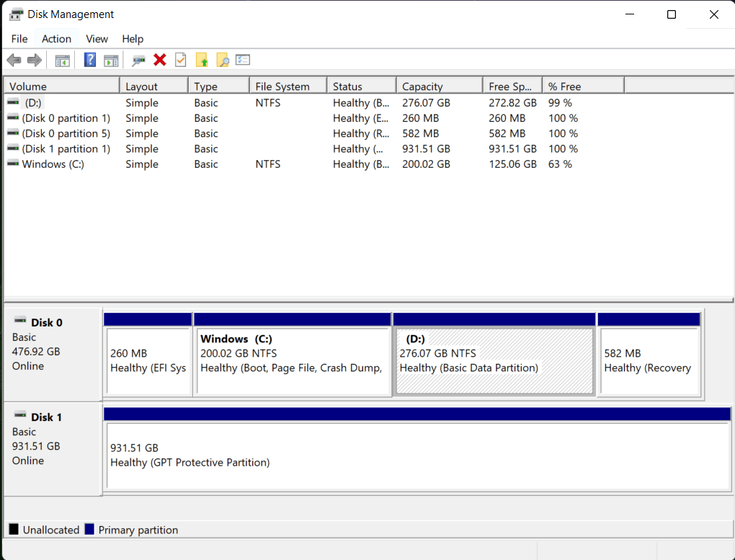Click the 63 % free cell
Screen dimensions: 735x560
pyautogui.click(x=560, y=164)
